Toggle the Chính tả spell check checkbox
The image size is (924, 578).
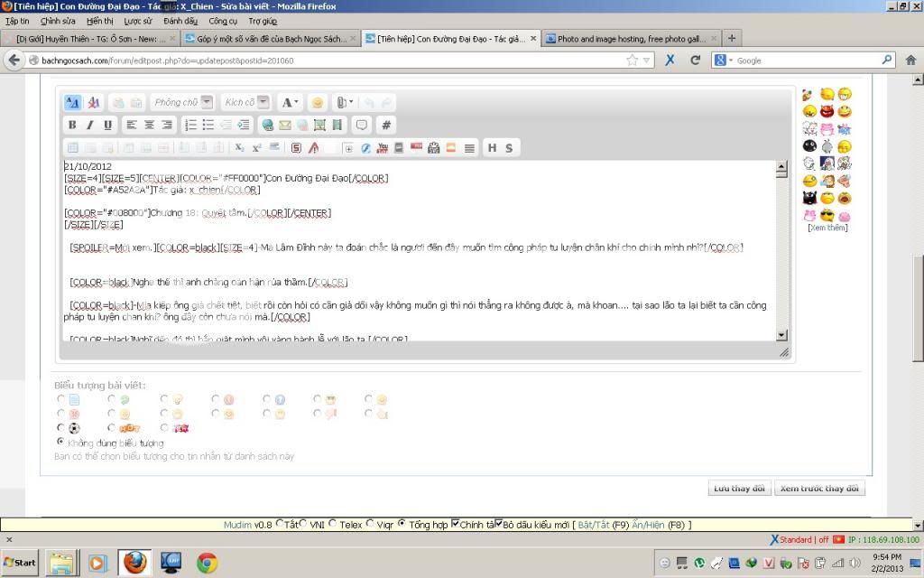tap(456, 524)
